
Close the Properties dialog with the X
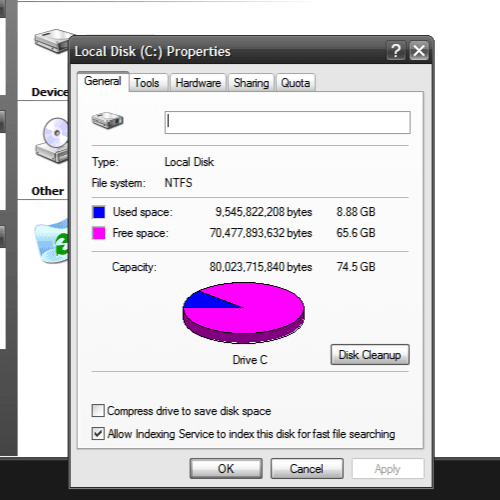coord(419,51)
